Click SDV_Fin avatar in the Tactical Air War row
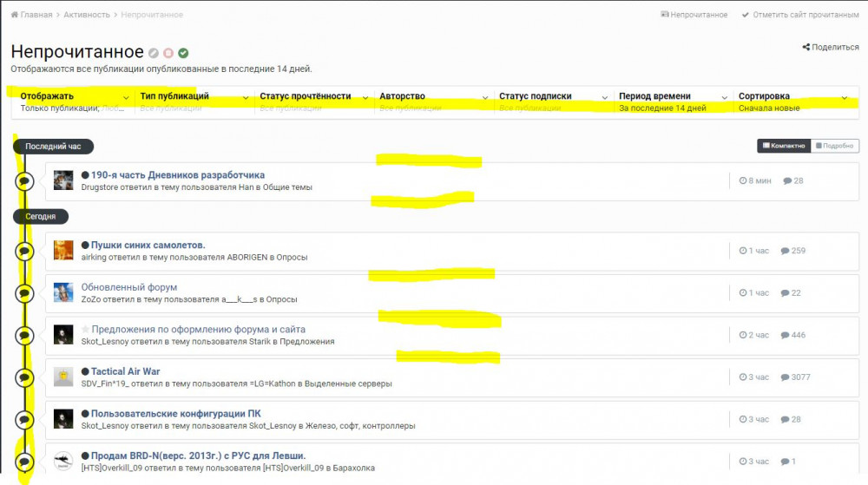The height and width of the screenshot is (485, 868). click(x=63, y=377)
